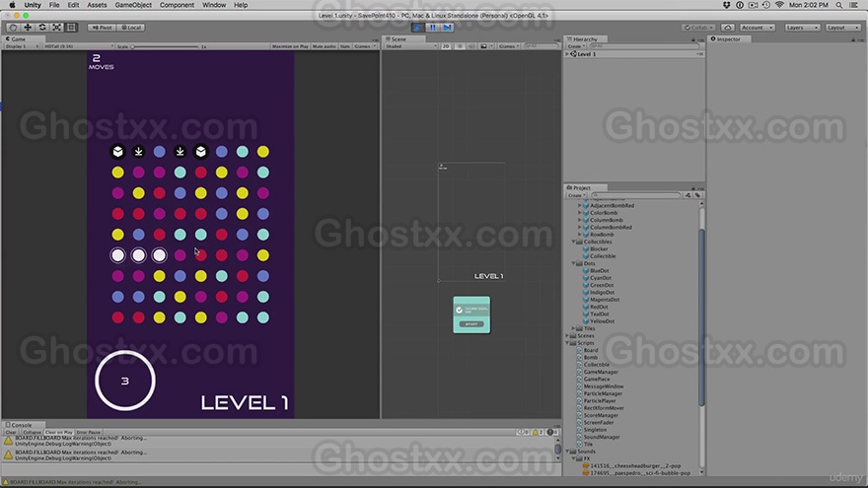Click the Game view Scale slider
Viewport: 868px width, 488px height.
[165, 46]
